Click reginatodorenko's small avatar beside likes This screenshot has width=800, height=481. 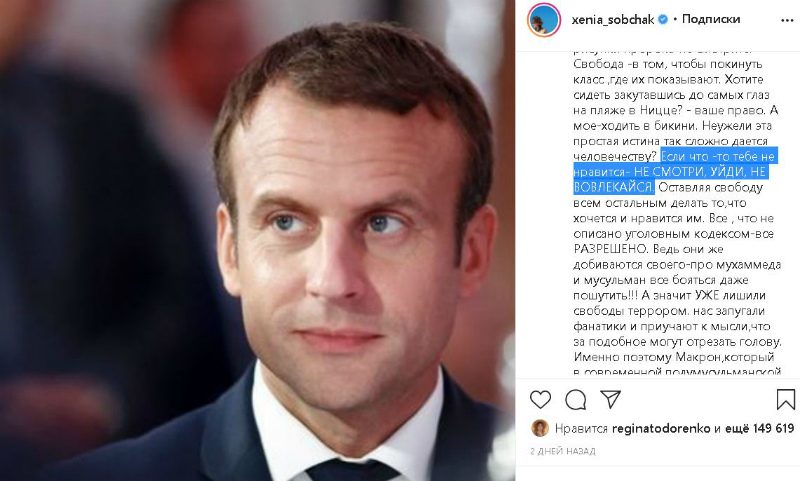click(x=540, y=428)
